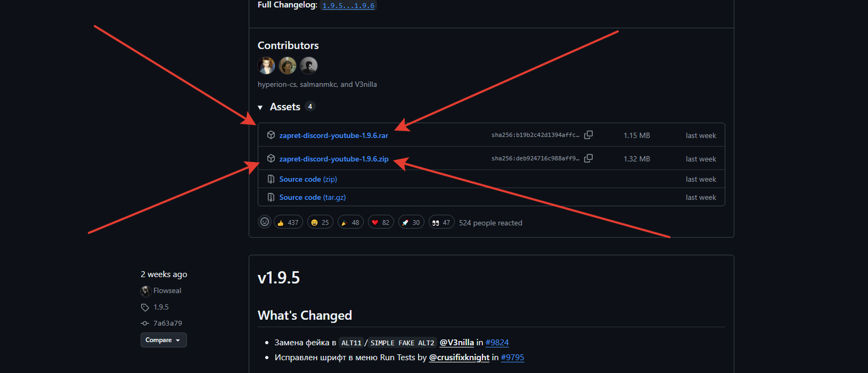Open the 1.9.5...1.9.6 full changelog link
Viewport: 868px width, 373px height.
click(348, 5)
